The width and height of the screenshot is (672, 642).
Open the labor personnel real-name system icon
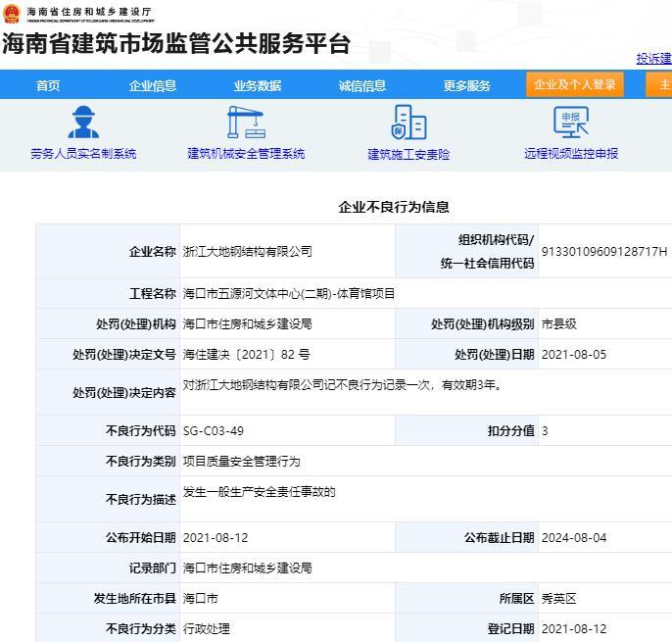[x=83, y=123]
